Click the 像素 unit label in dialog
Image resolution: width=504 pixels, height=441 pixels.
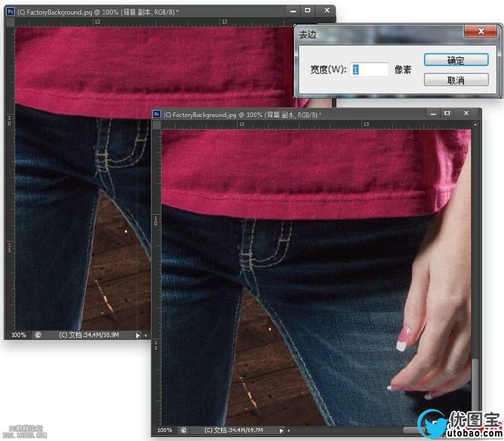tap(403, 69)
